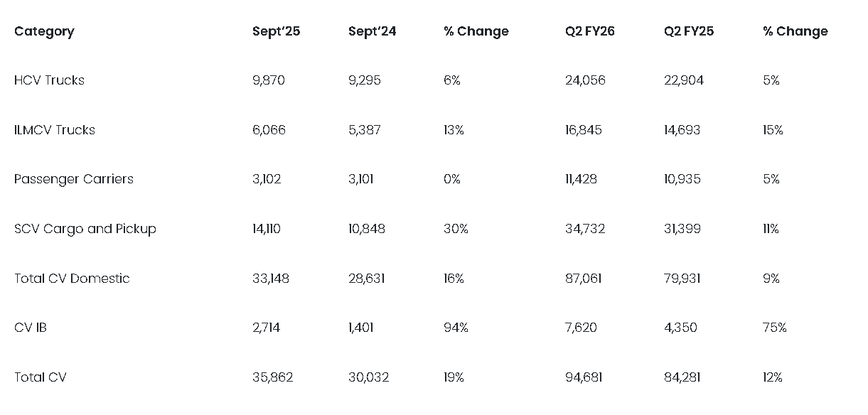
Task: Select the 84,281 Total CV value
Action: (x=682, y=377)
